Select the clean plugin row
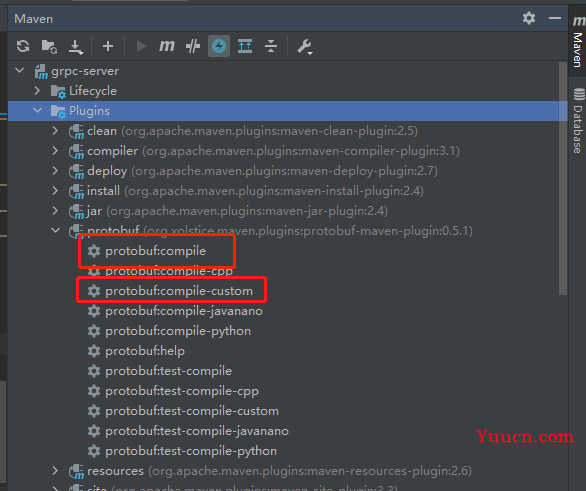Image resolution: width=586 pixels, height=491 pixels. pyautogui.click(x=288, y=131)
